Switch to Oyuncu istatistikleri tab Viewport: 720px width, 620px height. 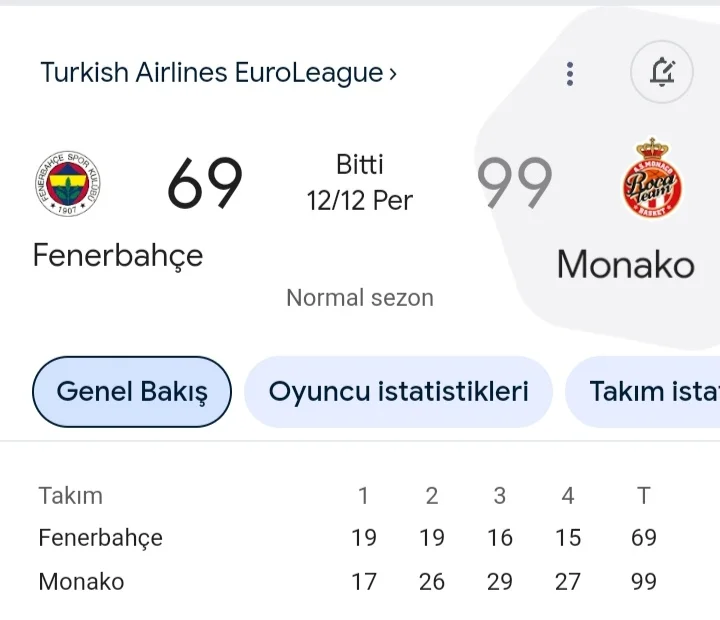[398, 392]
